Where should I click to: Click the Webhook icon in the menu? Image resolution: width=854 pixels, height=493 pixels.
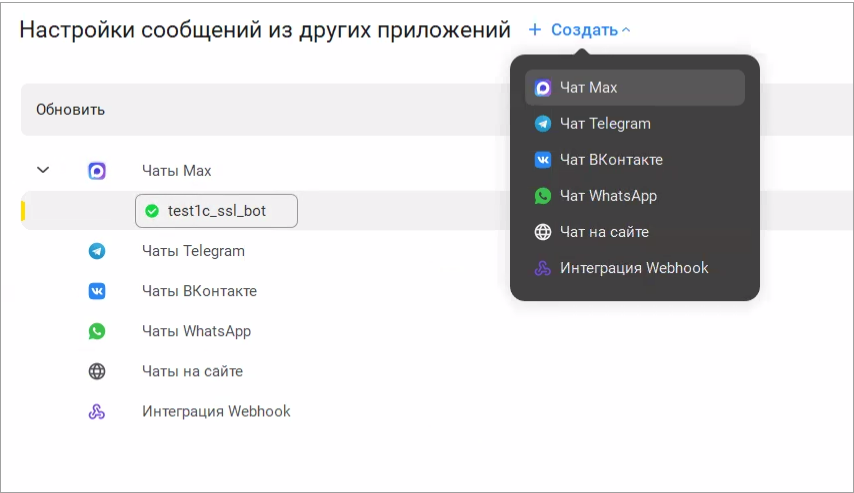pos(542,268)
